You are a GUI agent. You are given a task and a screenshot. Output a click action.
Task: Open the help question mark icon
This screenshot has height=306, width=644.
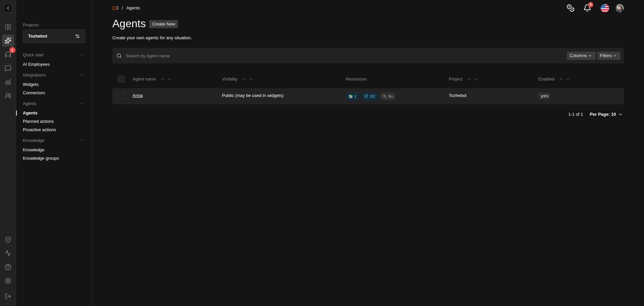tap(8, 267)
